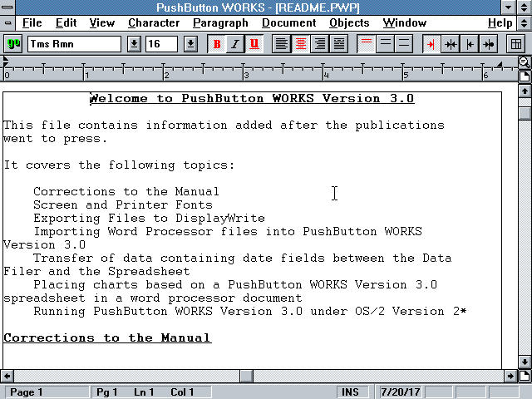Open the Document menu
Image resolution: width=532 pixels, height=399 pixels.
(x=288, y=22)
